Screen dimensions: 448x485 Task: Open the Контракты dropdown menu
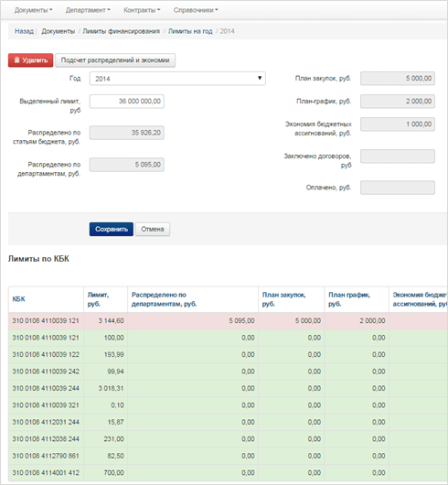pos(142,10)
